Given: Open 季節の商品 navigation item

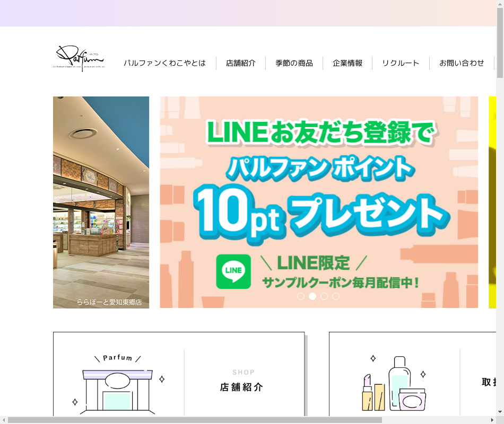Looking at the screenshot, I should (x=294, y=63).
